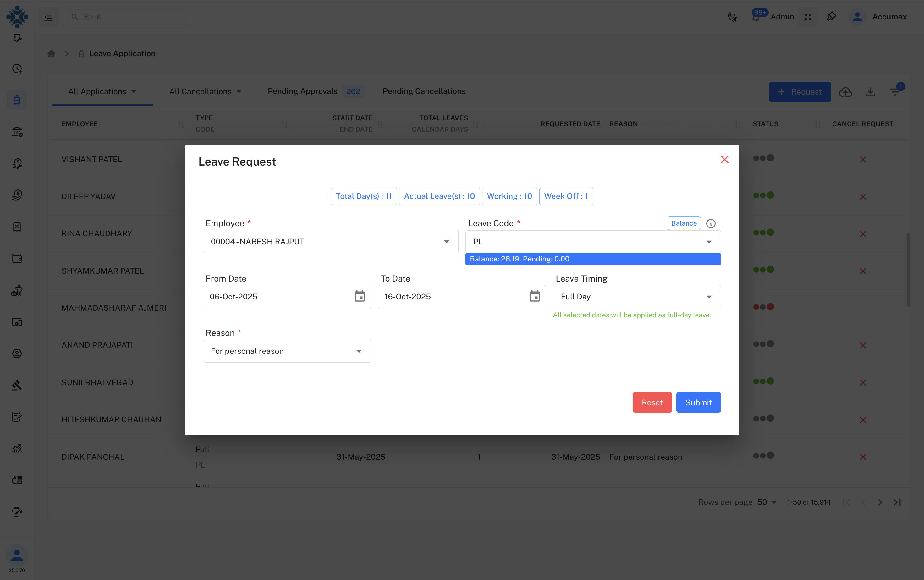
Task: Open the All Cancellations tab
Action: click(200, 91)
